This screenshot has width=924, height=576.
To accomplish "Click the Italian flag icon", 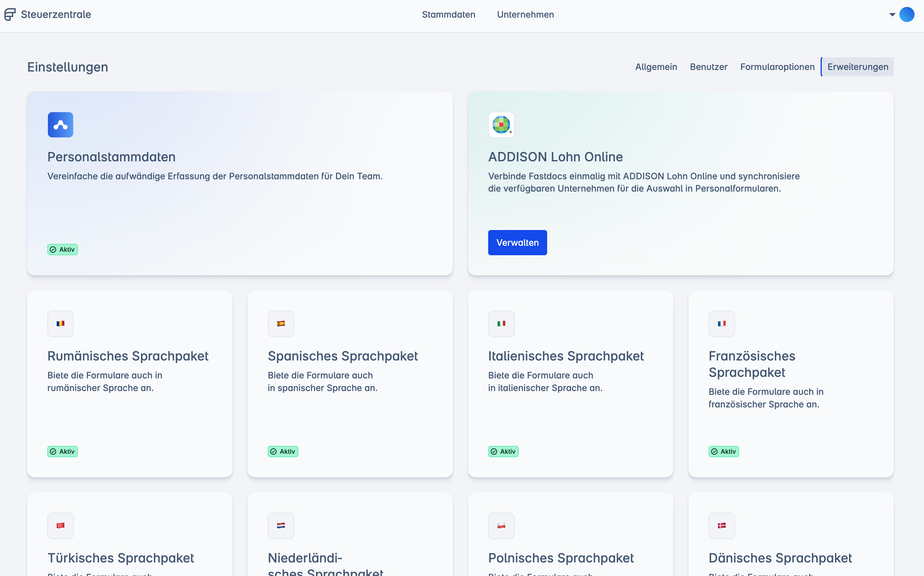I will pyautogui.click(x=501, y=324).
